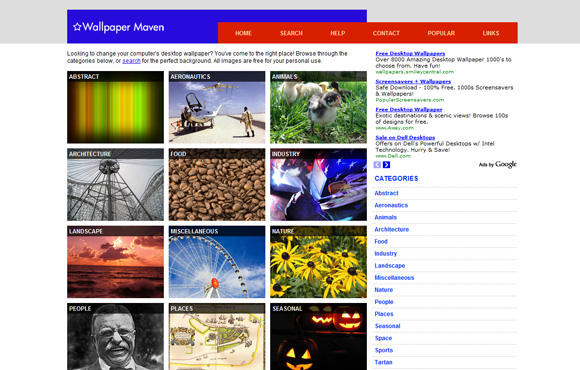Select Sports in the Categories list
Image resolution: width=580 pixels, height=370 pixels.
pyautogui.click(x=384, y=350)
